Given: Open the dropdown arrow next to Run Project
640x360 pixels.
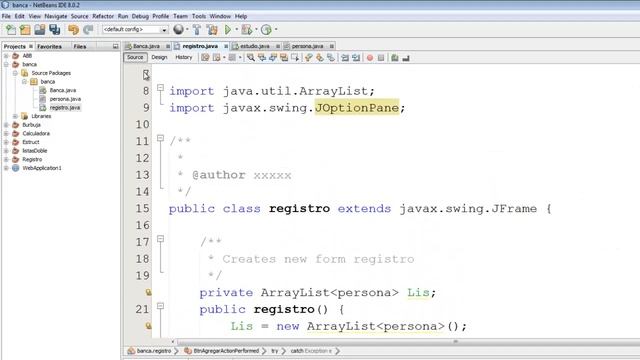Looking at the screenshot, I should click(236, 29).
